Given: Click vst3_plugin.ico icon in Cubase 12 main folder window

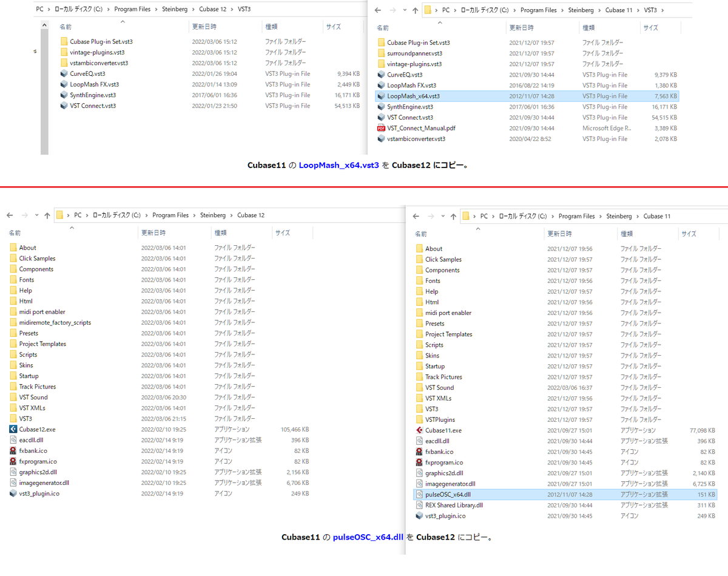Looking at the screenshot, I should (x=14, y=493).
